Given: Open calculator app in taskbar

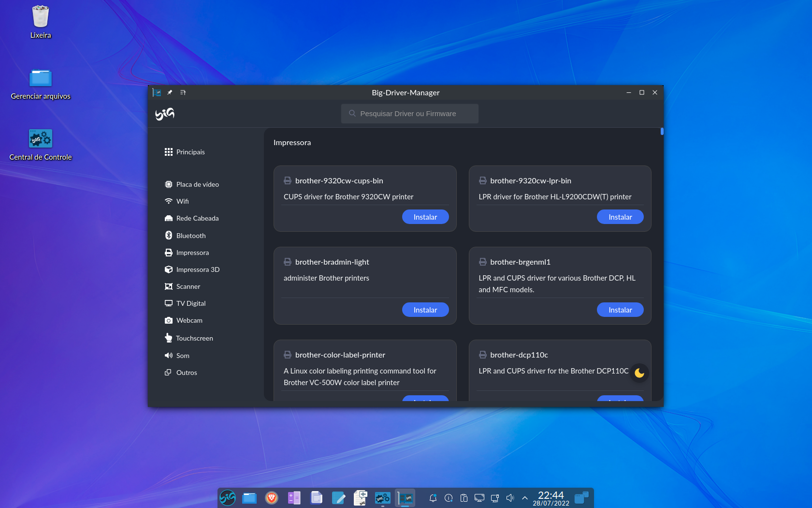Looking at the screenshot, I should tap(294, 498).
